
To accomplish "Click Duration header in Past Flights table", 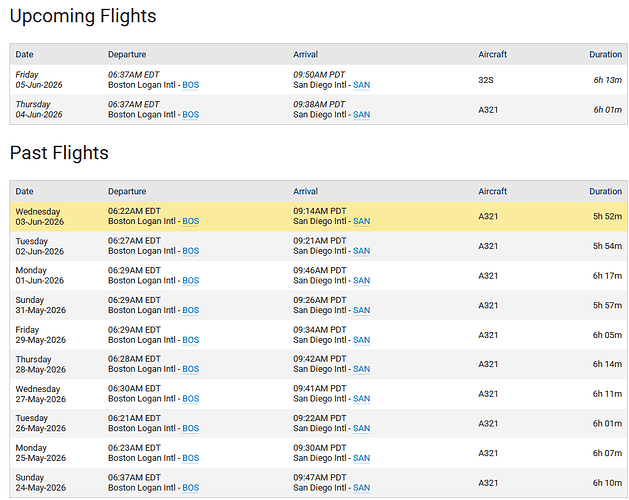I will (x=605, y=191).
